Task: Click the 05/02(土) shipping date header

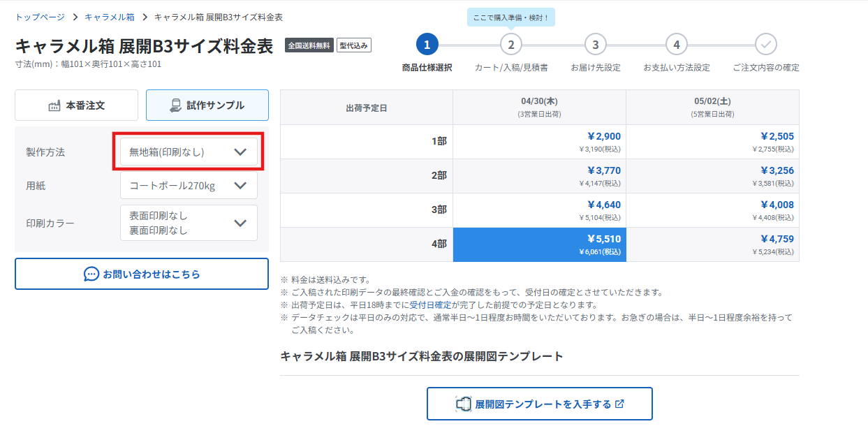Action: point(713,108)
